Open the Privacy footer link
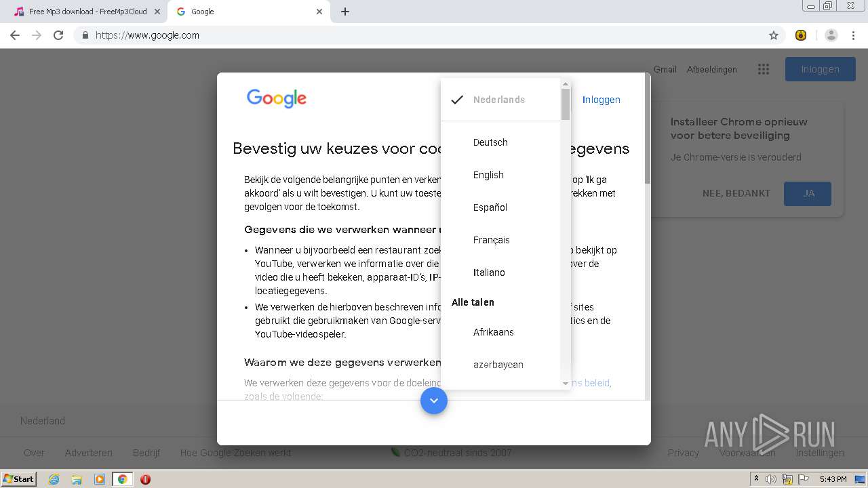 click(683, 453)
